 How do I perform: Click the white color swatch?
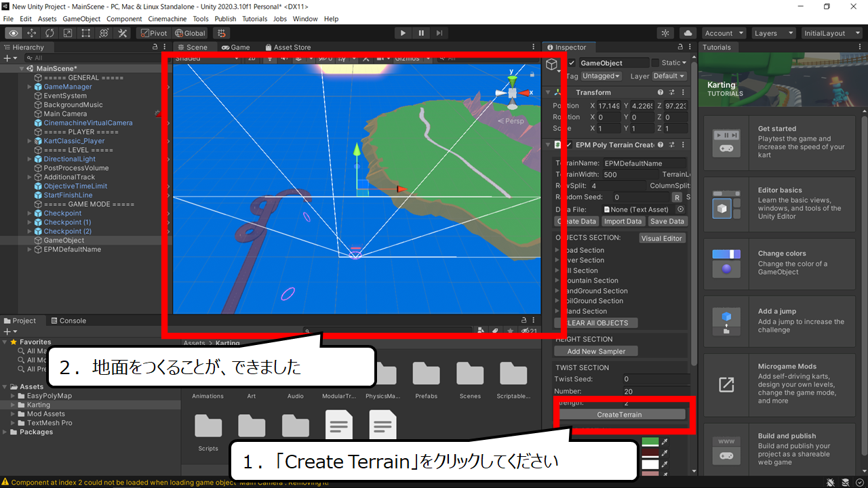[x=650, y=464]
